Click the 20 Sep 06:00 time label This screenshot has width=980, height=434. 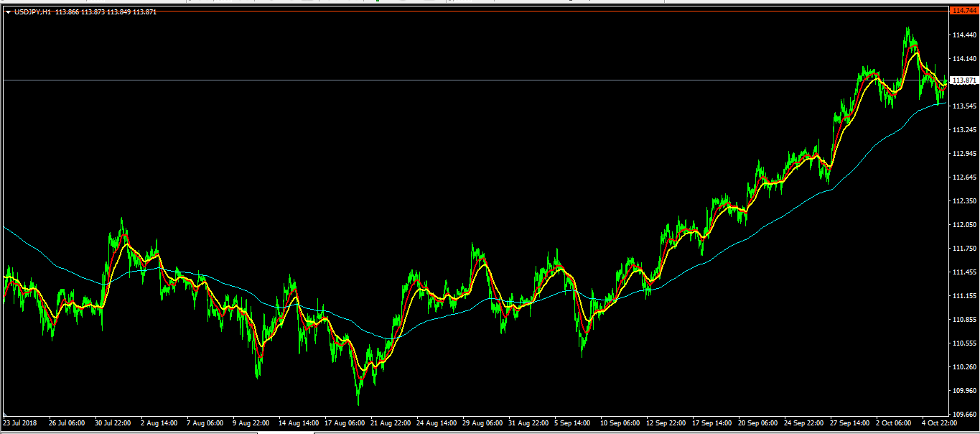point(757,423)
